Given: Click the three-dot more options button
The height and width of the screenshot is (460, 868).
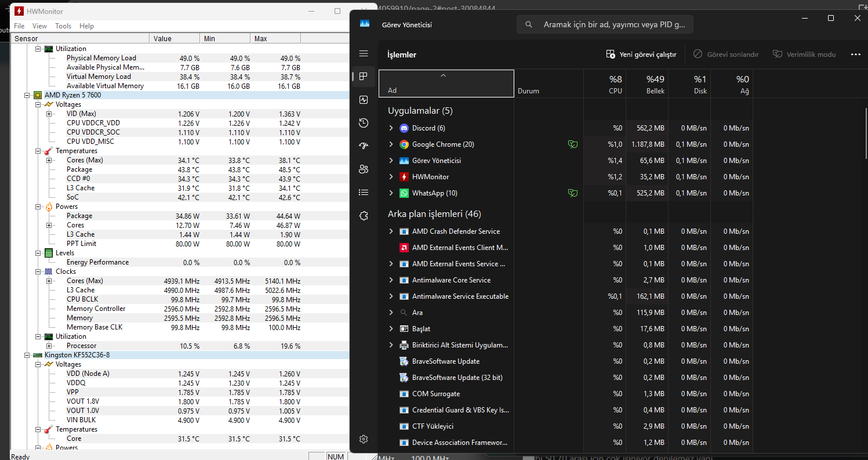Looking at the screenshot, I should coord(855,55).
